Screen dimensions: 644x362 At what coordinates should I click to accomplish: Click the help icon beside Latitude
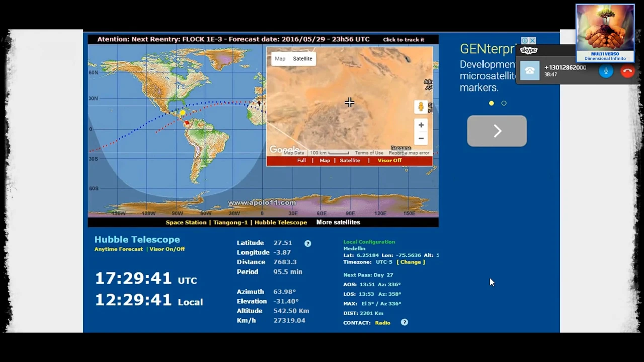click(x=308, y=243)
